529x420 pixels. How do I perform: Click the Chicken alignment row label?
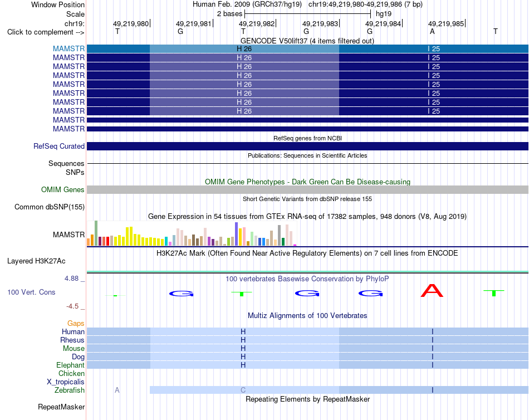click(71, 373)
